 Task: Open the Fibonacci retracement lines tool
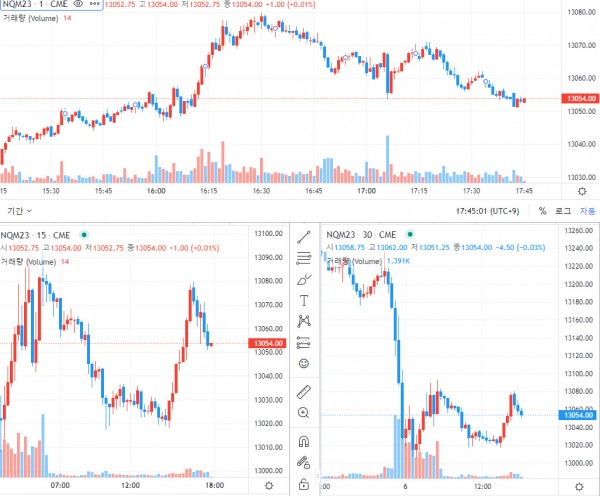pos(303,258)
